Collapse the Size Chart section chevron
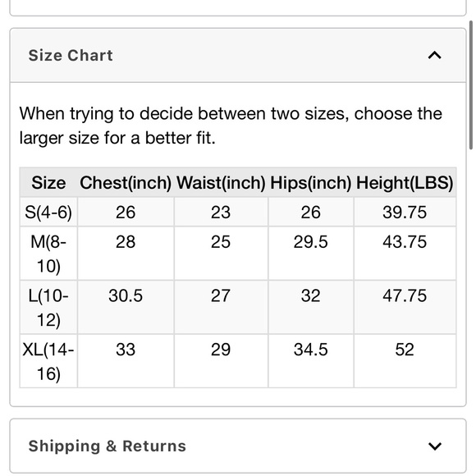 coord(434,55)
